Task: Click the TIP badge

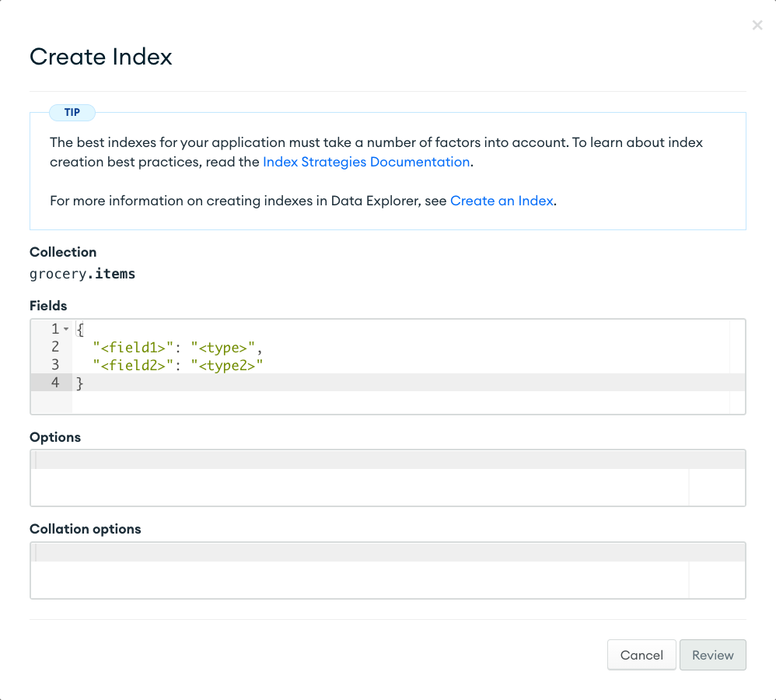Action: pyautogui.click(x=72, y=113)
